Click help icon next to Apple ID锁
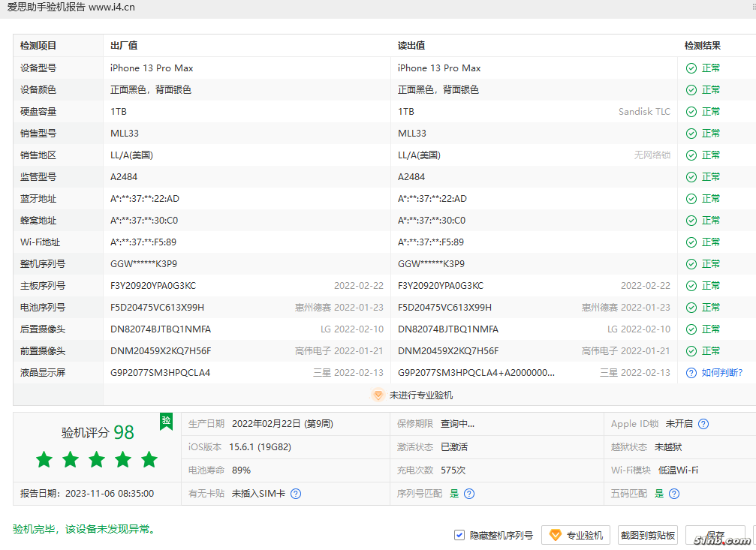The height and width of the screenshot is (550, 756). point(703,424)
